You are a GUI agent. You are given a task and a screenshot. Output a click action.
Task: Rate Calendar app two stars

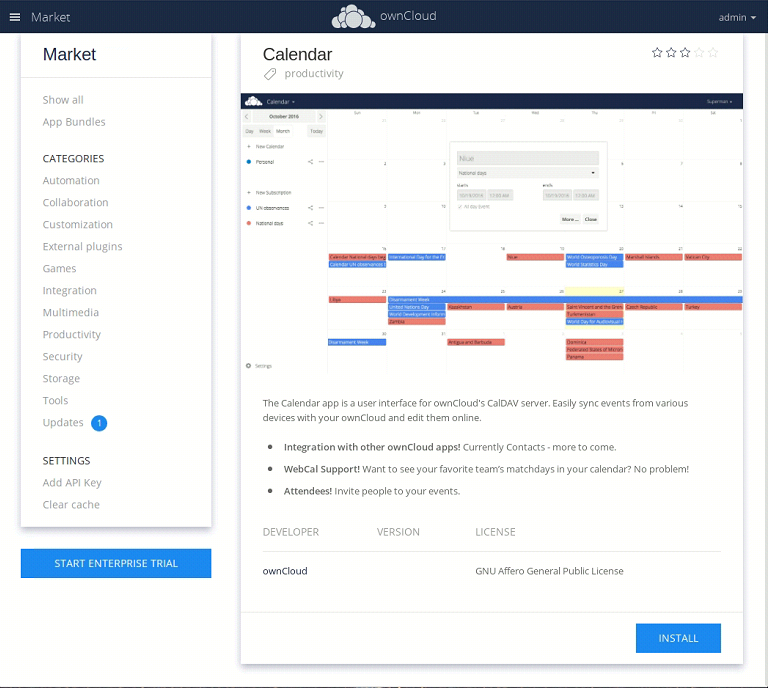[x=671, y=52]
